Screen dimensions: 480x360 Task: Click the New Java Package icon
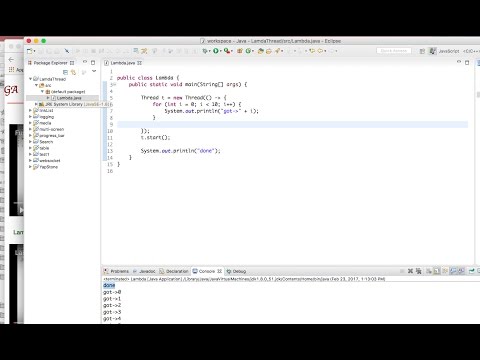click(240, 51)
